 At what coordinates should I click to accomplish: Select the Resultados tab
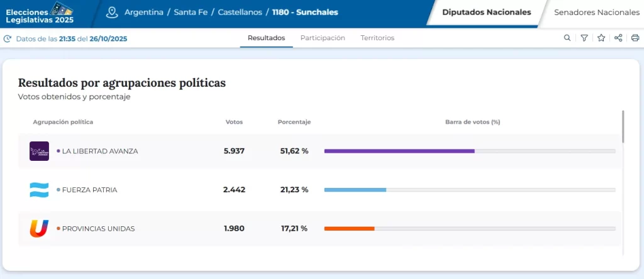266,38
